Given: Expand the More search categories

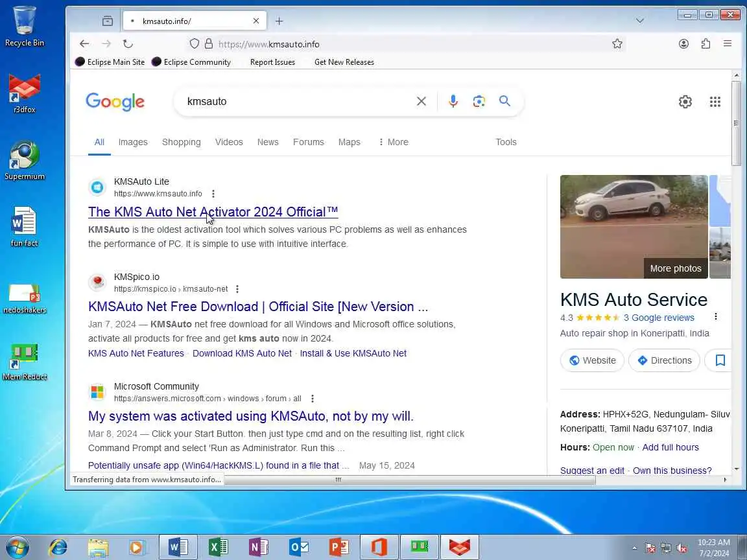Looking at the screenshot, I should [394, 142].
